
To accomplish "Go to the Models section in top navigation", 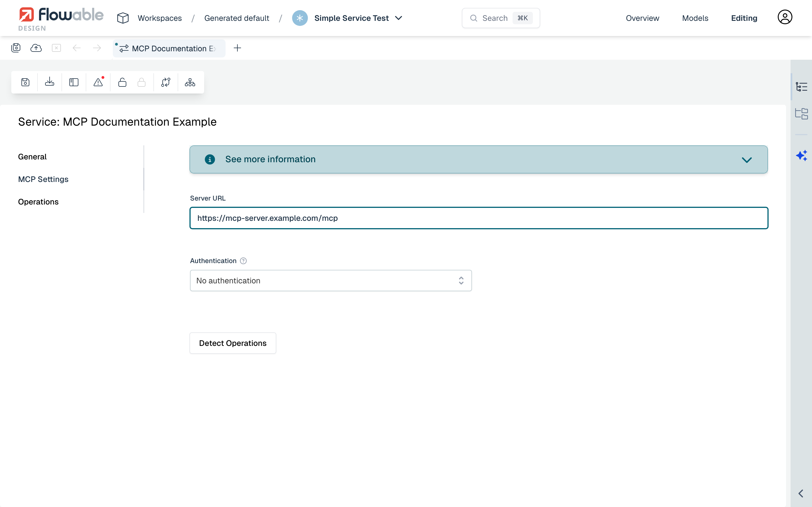I will (695, 18).
